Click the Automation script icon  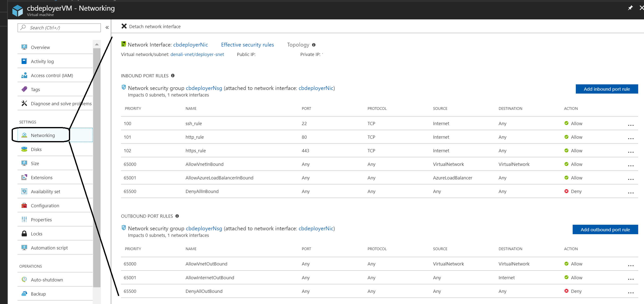pos(24,248)
